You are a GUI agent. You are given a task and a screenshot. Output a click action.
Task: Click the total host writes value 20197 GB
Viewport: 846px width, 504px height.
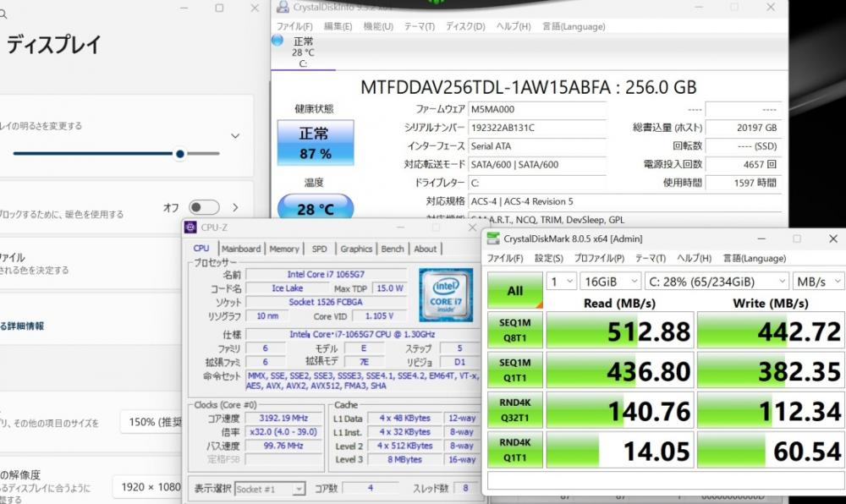(x=743, y=128)
